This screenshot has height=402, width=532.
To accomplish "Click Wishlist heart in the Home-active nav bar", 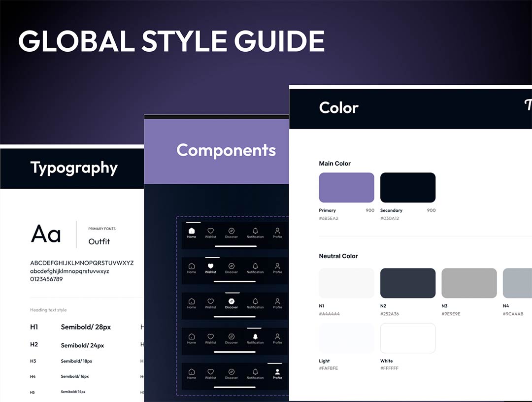I will 210,231.
